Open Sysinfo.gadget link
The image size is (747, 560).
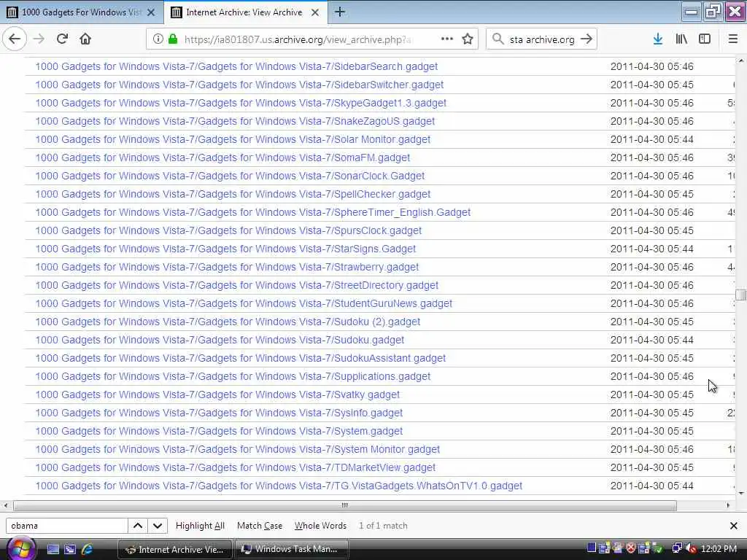click(x=219, y=413)
